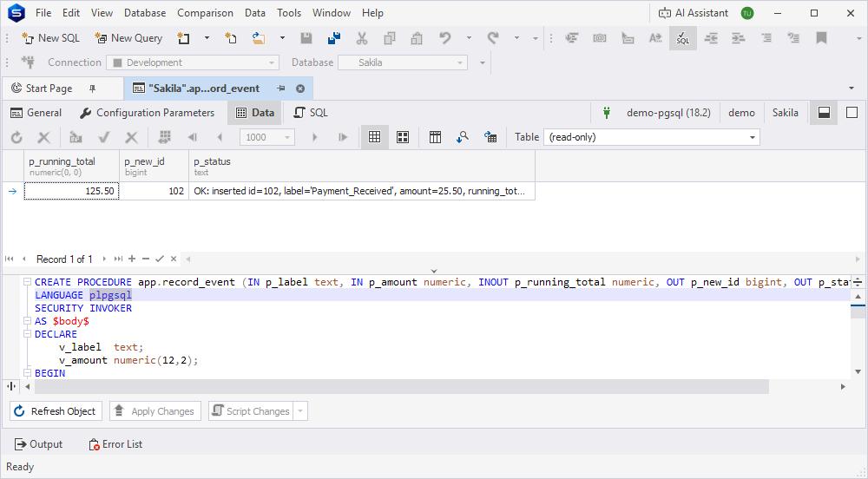The height and width of the screenshot is (479, 868).
Task: Collapse the BEGIN code block fold
Action: (x=27, y=373)
